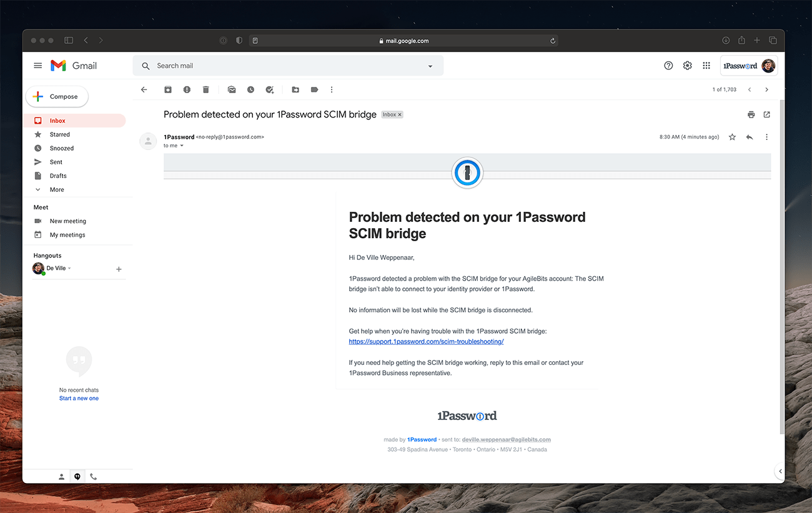Show the side panel arrow

780,471
